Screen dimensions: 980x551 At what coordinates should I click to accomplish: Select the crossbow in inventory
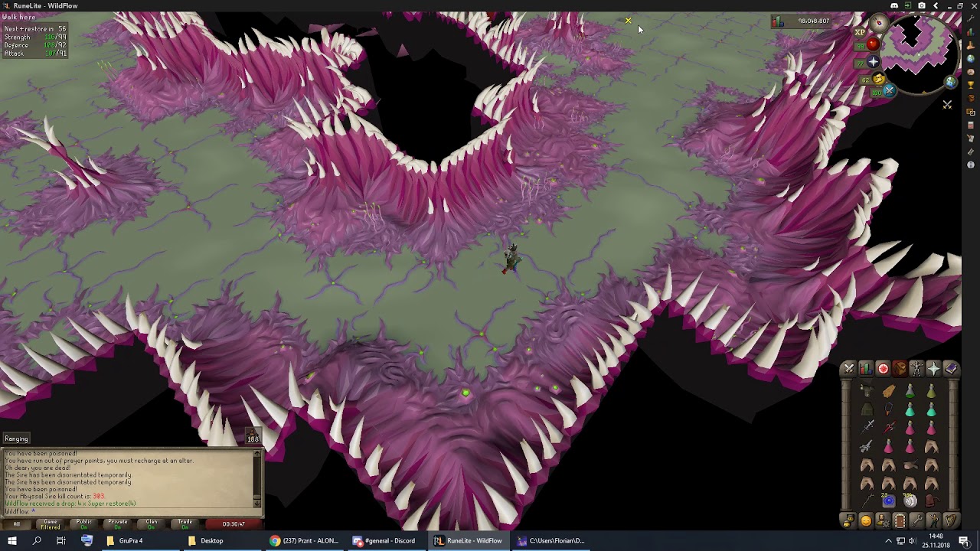coord(866,445)
